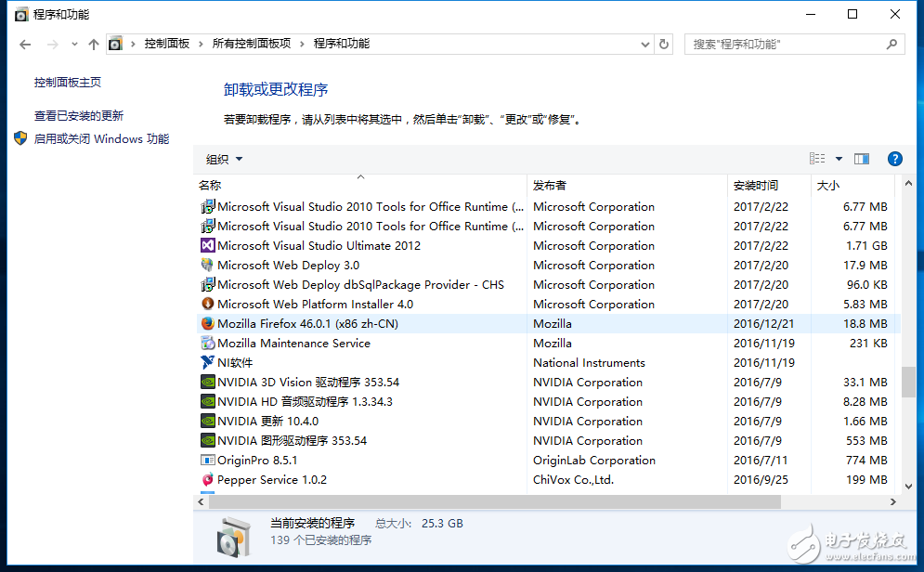Expand chevron after 控制面板 breadcrumb
Viewport: 924px width, 572px height.
tap(201, 44)
